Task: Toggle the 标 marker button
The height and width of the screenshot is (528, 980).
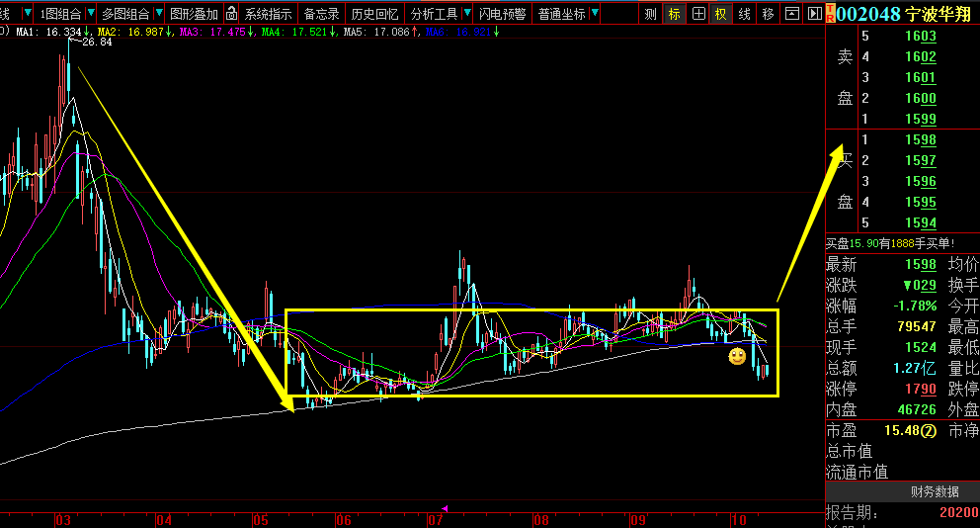Action: pos(675,14)
